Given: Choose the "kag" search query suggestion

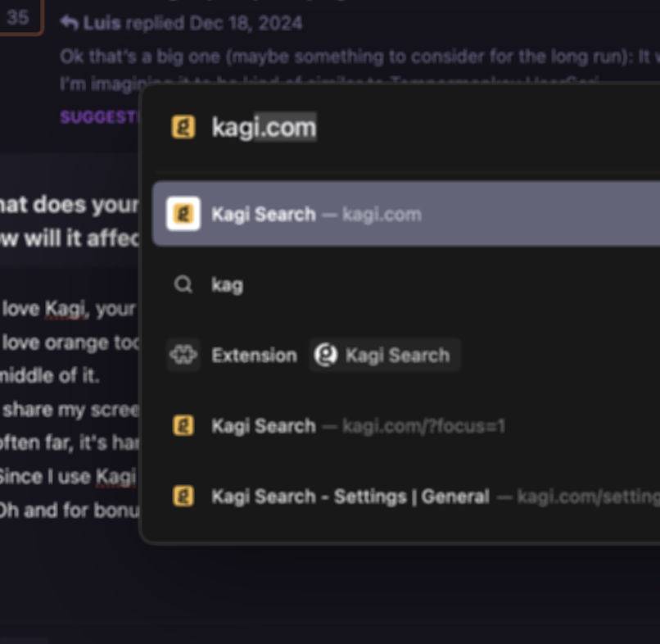Looking at the screenshot, I should point(227,284).
